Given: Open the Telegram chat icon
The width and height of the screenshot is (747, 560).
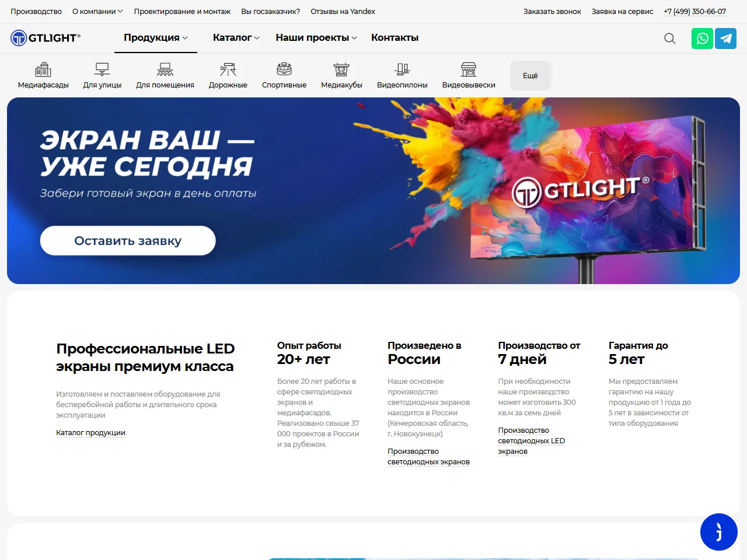Looking at the screenshot, I should tap(726, 38).
